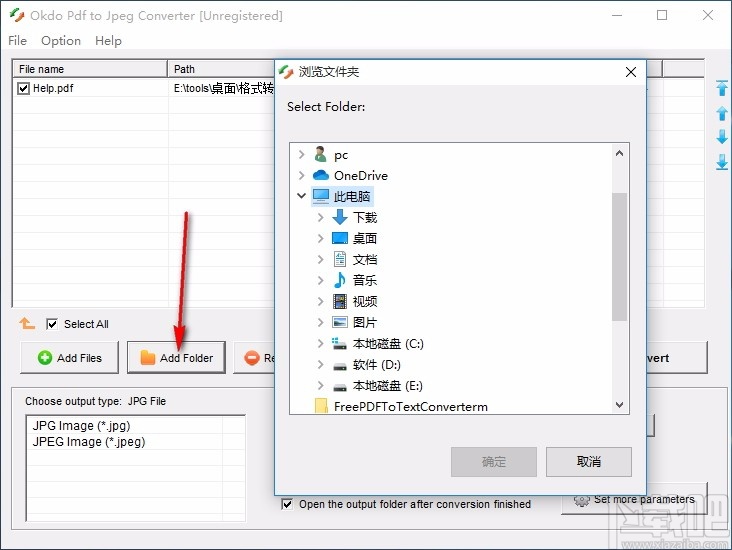Select the 桌面 desktop icon
The image size is (732, 550).
click(340, 238)
